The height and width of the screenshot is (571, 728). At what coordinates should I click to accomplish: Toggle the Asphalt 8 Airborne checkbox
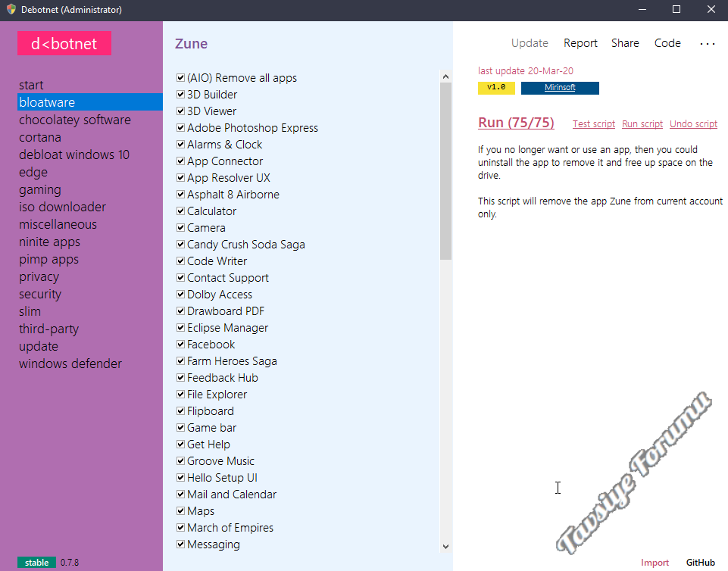click(180, 194)
